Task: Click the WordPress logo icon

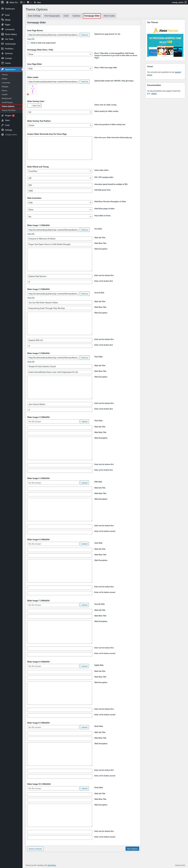Action: [x=3, y=2]
